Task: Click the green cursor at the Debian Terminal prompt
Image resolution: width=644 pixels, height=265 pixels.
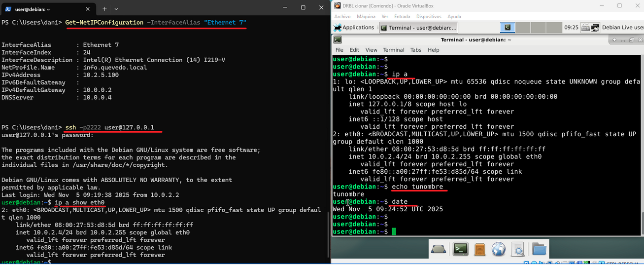Action: [x=394, y=232]
